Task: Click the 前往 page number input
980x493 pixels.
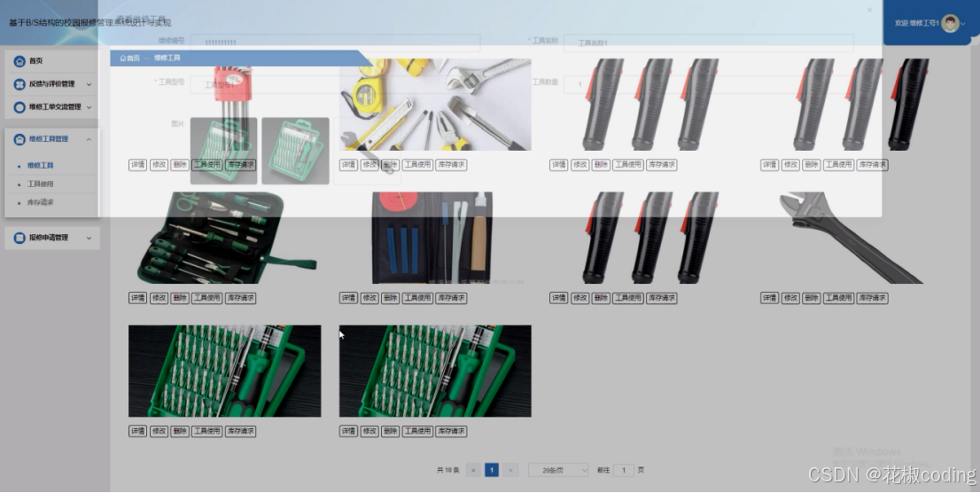Action: pos(624,470)
